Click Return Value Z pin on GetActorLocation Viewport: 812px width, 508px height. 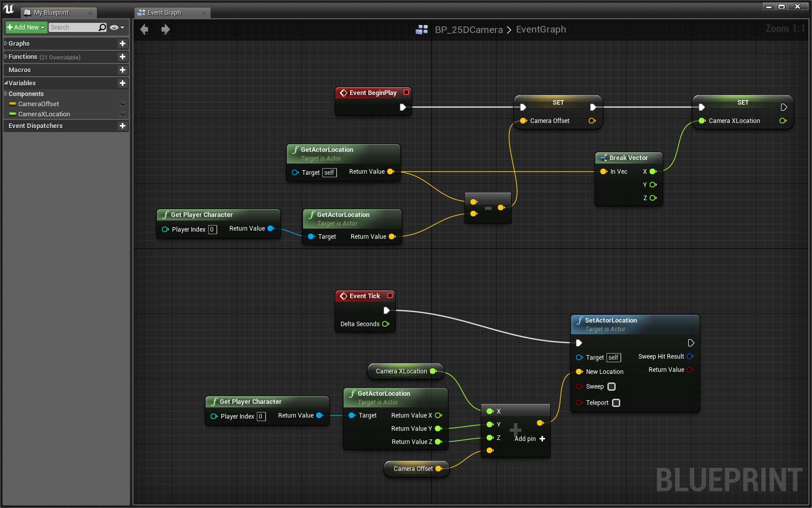pos(438,442)
